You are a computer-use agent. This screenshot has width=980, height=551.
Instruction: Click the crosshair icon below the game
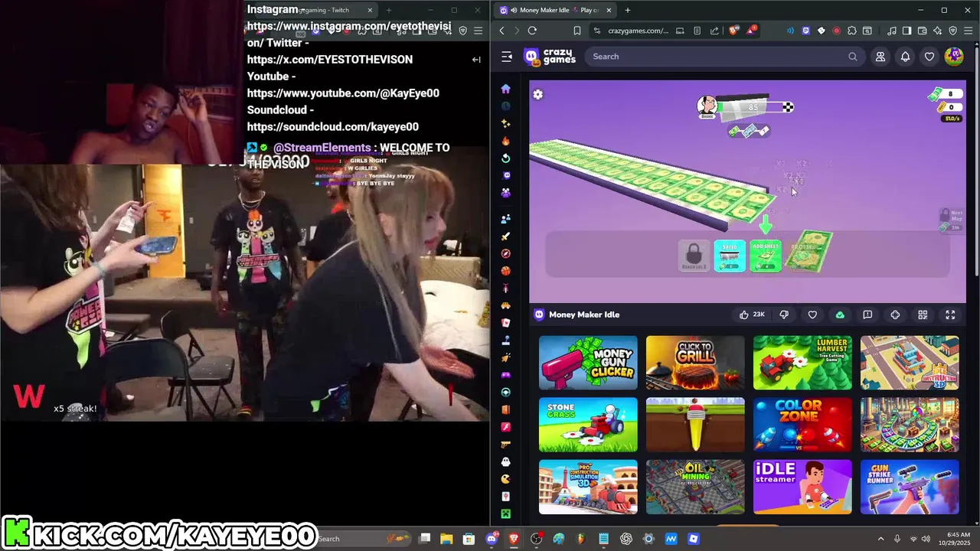click(895, 315)
